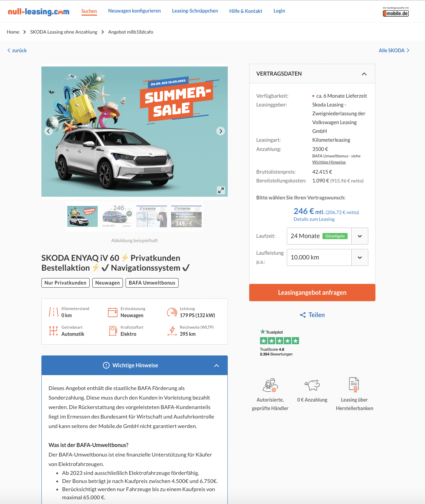425x504 pixels.
Task: Click the Teilen share icon
Action: pos(303,315)
